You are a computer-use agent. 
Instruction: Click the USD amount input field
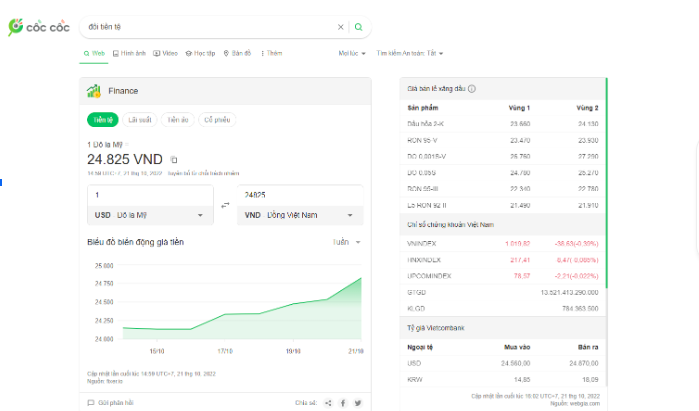150,194
